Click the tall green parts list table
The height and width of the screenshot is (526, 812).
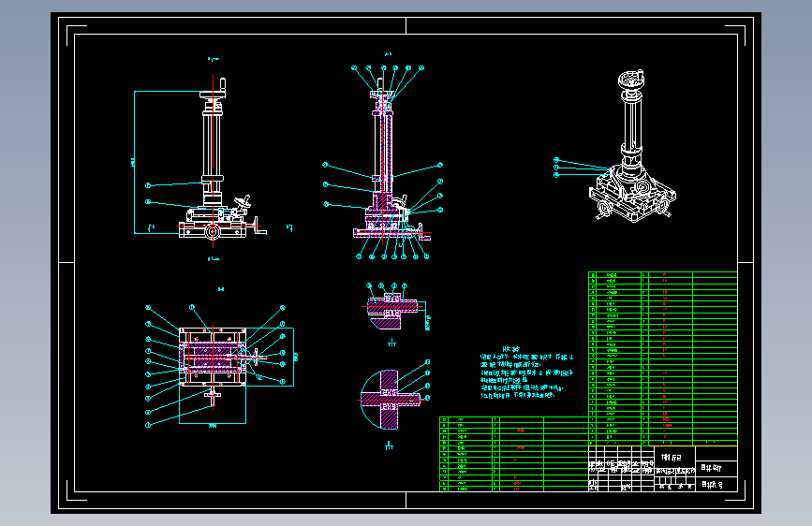click(x=663, y=358)
